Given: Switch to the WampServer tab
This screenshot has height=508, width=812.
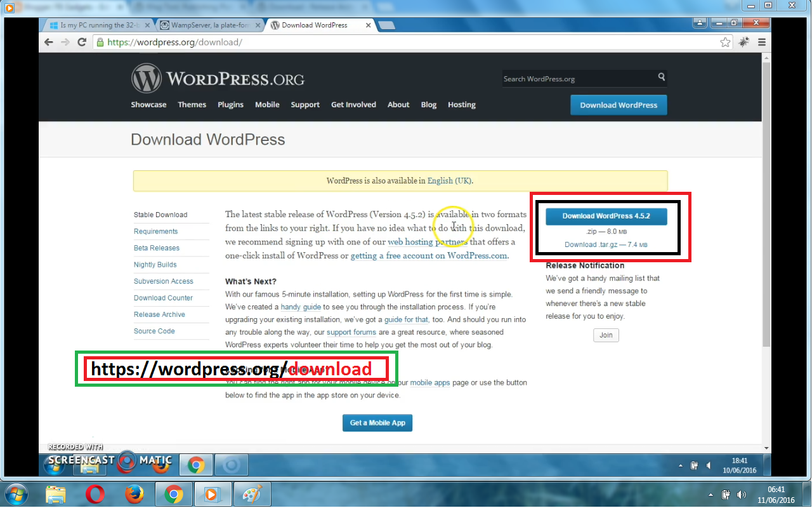Looking at the screenshot, I should tap(210, 25).
